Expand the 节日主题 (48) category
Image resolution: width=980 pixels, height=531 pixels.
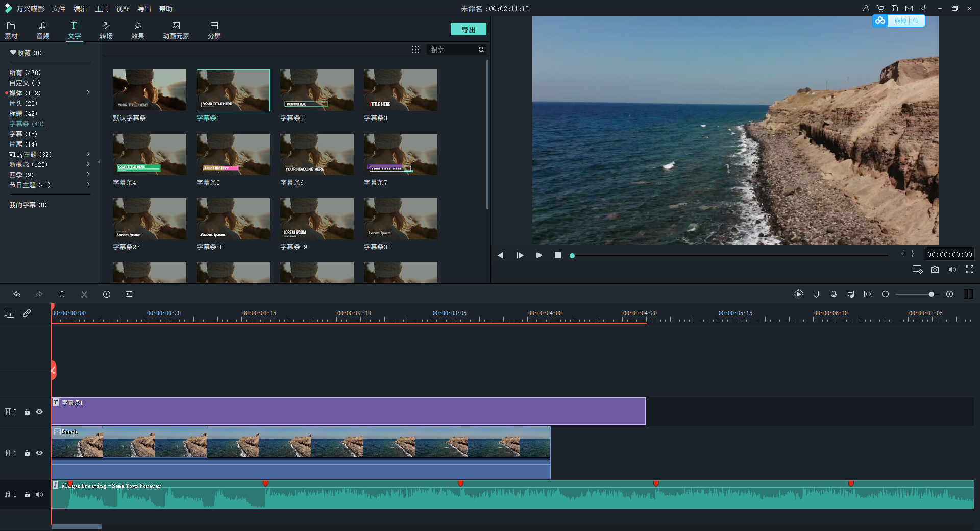tap(88, 185)
